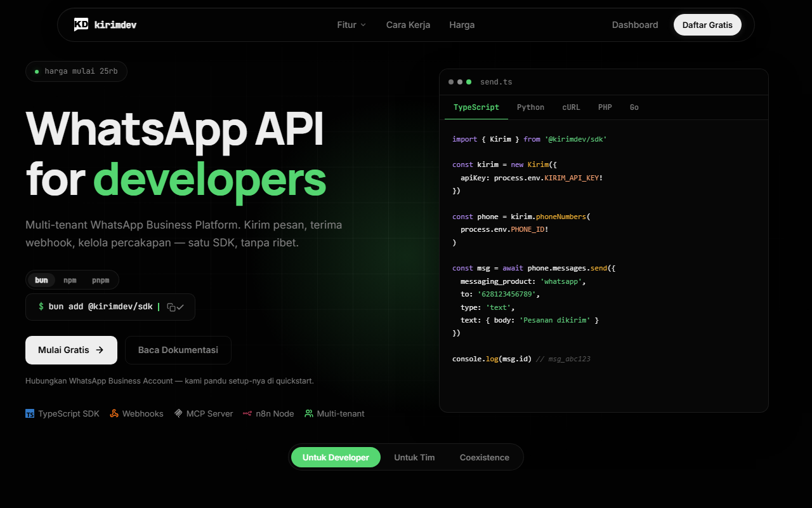
Task: Select the Coexistence pill
Action: [485, 457]
